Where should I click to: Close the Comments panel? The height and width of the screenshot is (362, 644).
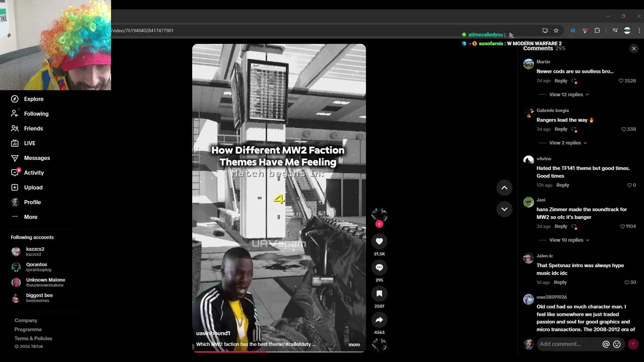pyautogui.click(x=634, y=49)
